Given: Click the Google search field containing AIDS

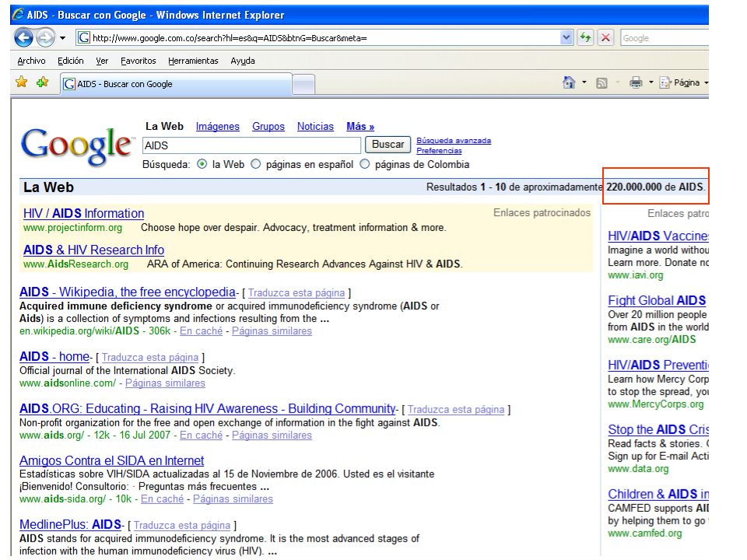Looking at the screenshot, I should pyautogui.click(x=251, y=145).
